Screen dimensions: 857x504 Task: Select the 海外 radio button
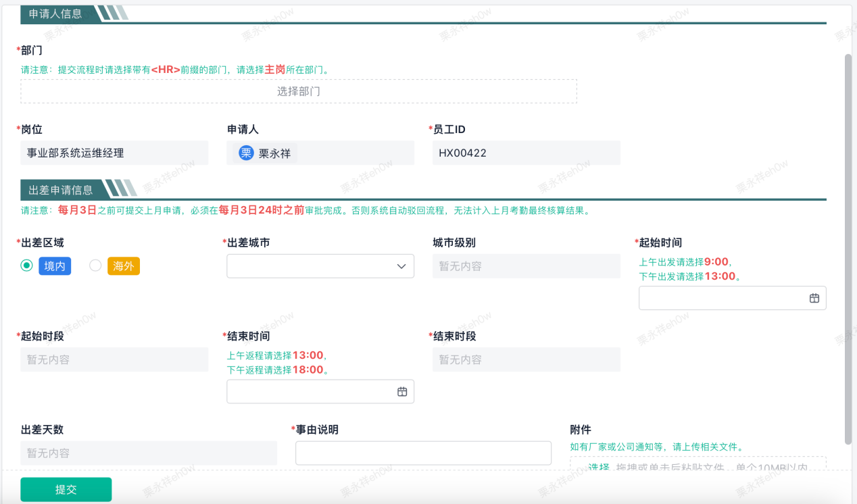click(95, 266)
